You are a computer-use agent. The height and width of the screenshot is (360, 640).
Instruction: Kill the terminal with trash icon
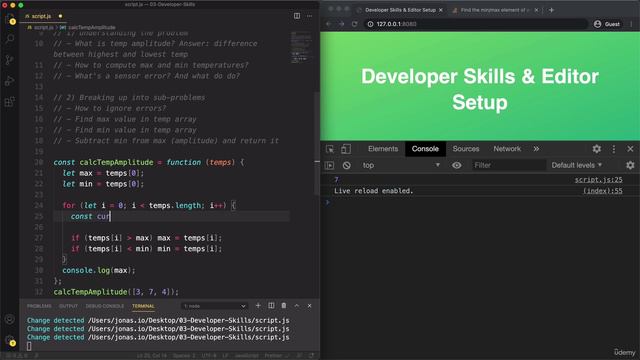[284, 305]
